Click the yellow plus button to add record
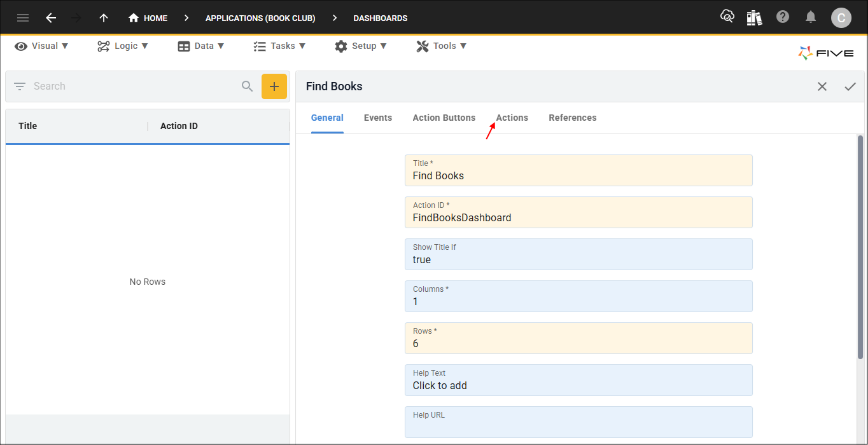 point(274,86)
